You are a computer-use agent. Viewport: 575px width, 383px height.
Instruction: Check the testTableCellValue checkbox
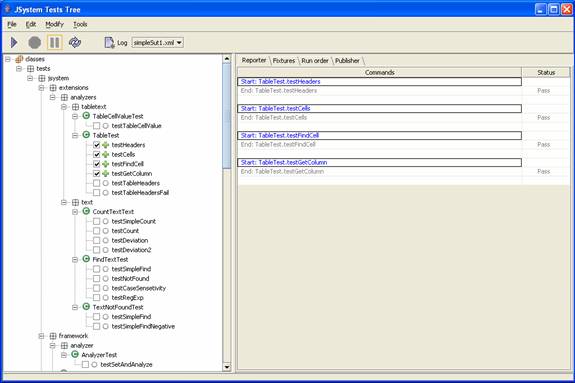(96, 126)
